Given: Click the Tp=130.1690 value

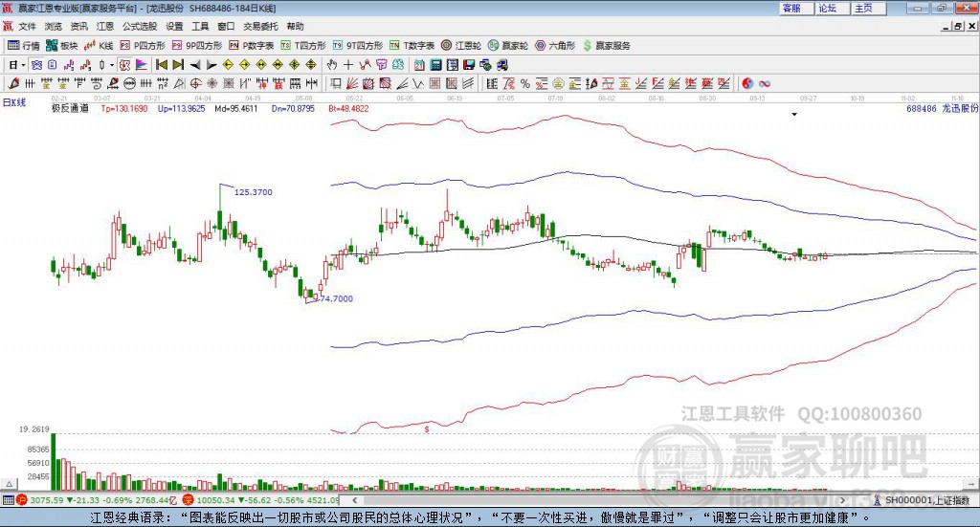Looking at the screenshot, I should click(x=124, y=109).
